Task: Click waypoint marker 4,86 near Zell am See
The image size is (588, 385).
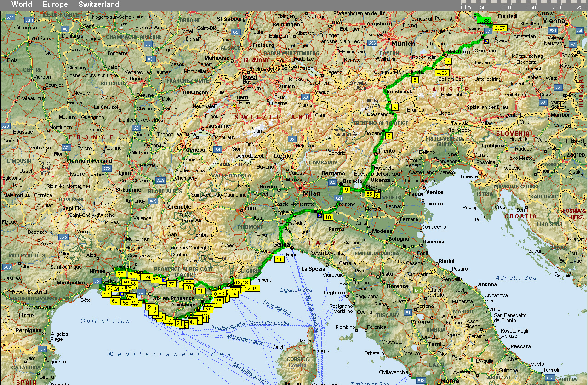Action: click(x=442, y=73)
